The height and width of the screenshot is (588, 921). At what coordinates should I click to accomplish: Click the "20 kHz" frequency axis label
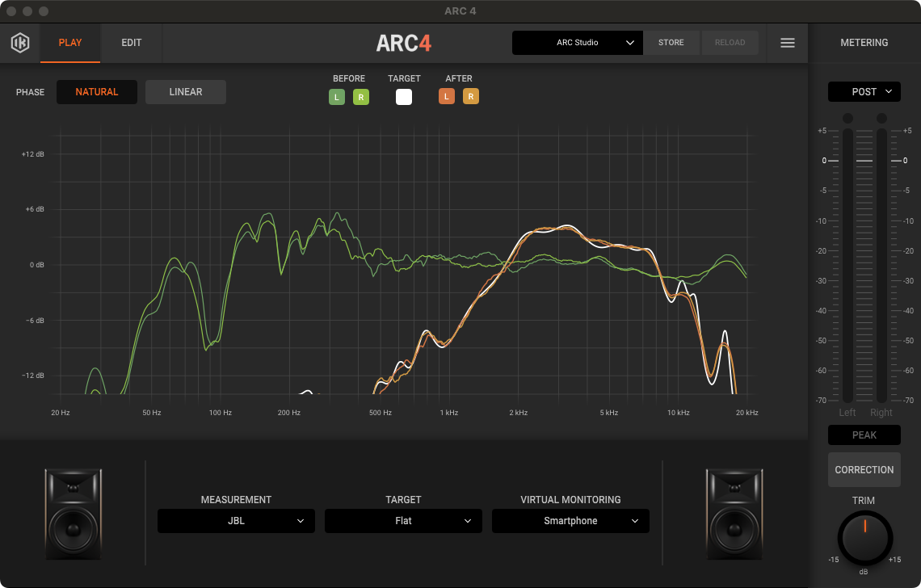(747, 413)
